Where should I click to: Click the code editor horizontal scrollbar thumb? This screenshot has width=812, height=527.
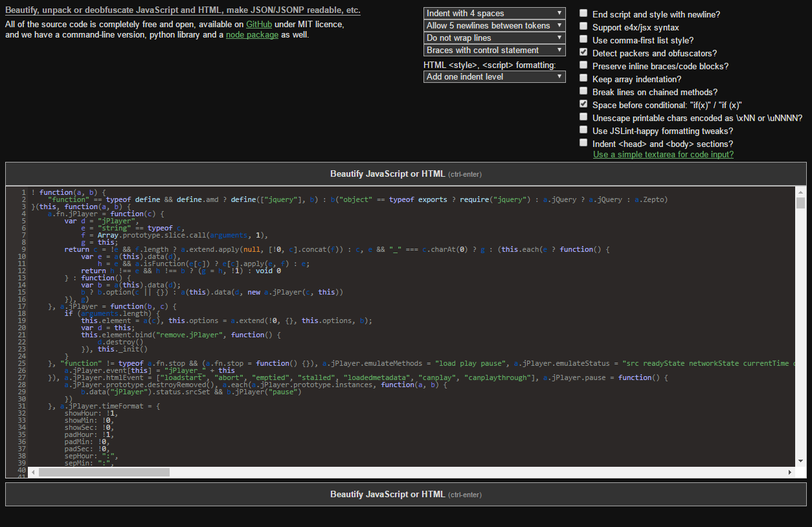pyautogui.click(x=104, y=473)
